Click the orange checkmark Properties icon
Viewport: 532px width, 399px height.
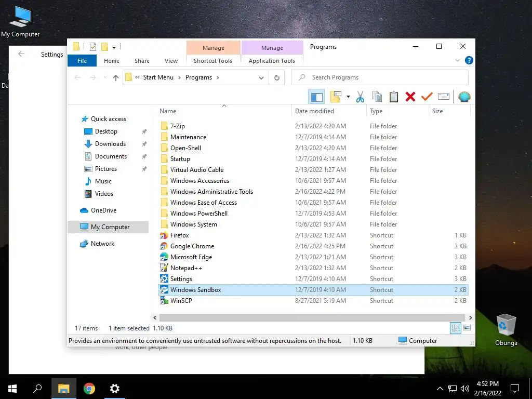(427, 97)
